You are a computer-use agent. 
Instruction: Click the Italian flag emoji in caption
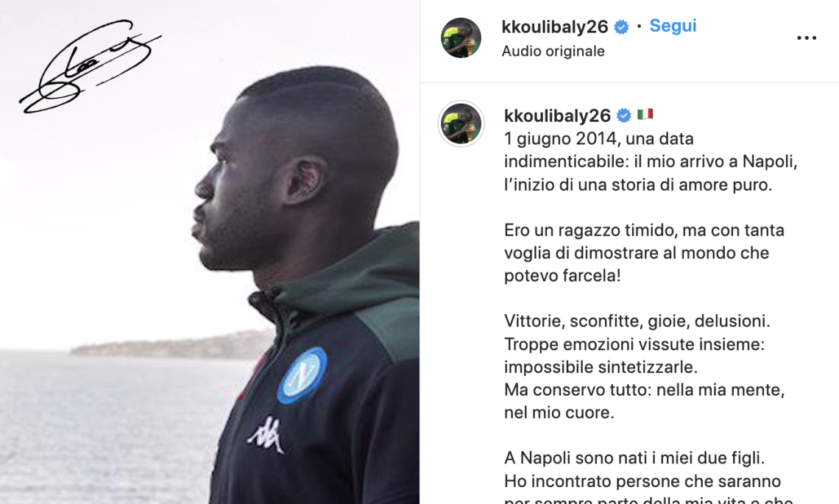tap(645, 114)
